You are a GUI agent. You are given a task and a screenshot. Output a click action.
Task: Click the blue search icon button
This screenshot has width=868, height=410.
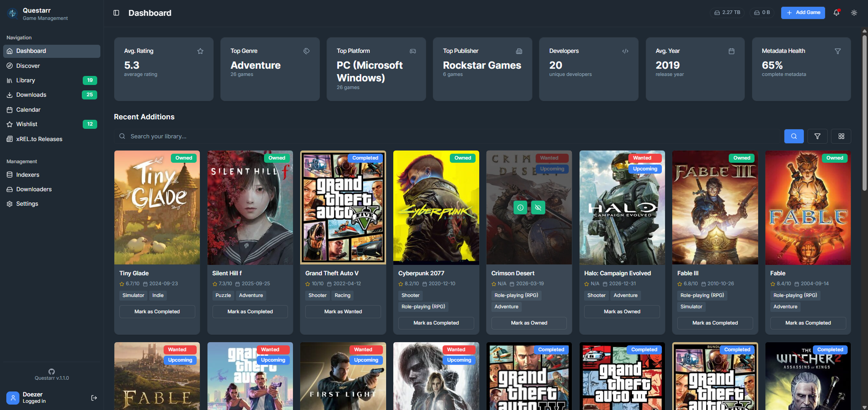(x=793, y=136)
